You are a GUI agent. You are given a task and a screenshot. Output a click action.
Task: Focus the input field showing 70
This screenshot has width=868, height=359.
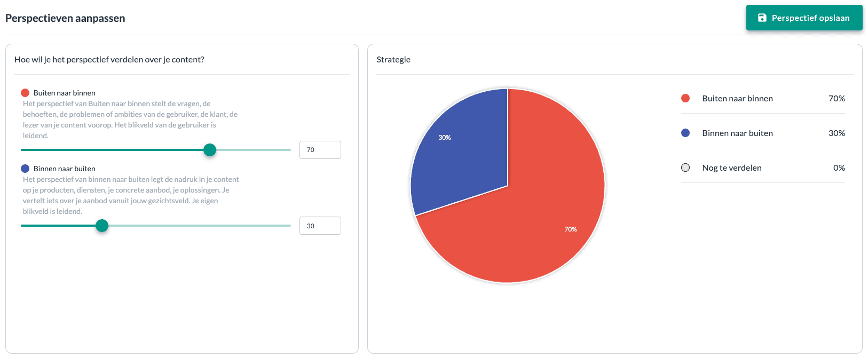320,150
